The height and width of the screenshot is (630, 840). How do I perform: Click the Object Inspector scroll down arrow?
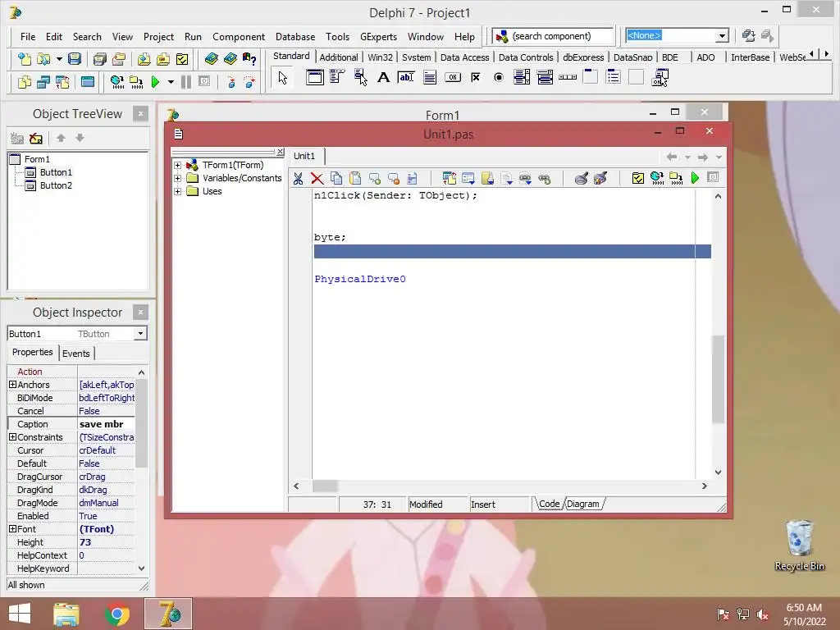[x=141, y=568]
